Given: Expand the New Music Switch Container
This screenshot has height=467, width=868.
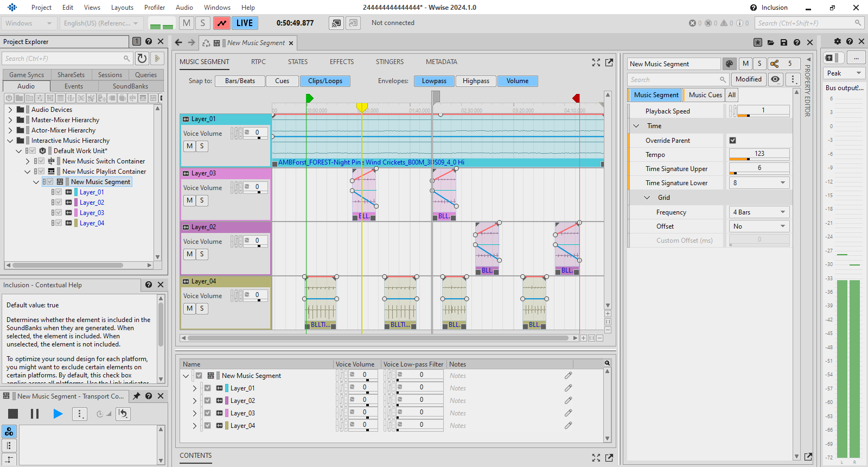Looking at the screenshot, I should click(28, 161).
